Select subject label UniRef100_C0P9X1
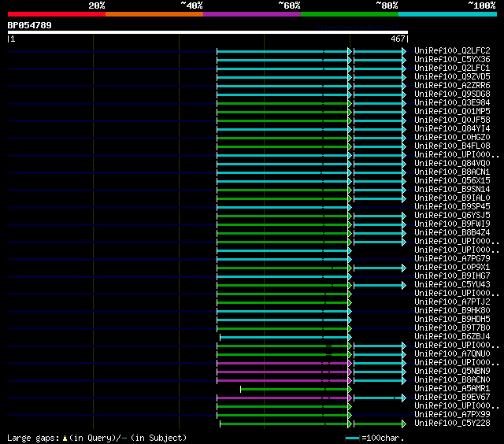The width and height of the screenshot is (504, 444). [452, 268]
